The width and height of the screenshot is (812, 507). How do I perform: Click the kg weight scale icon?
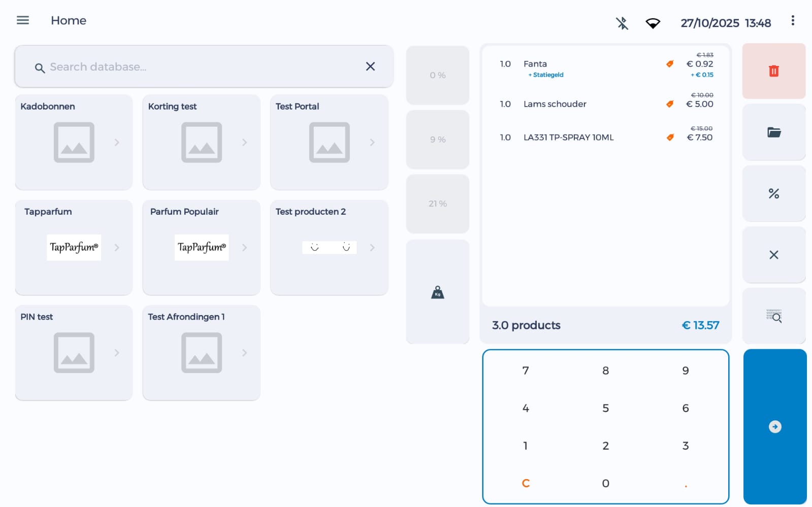[437, 292]
